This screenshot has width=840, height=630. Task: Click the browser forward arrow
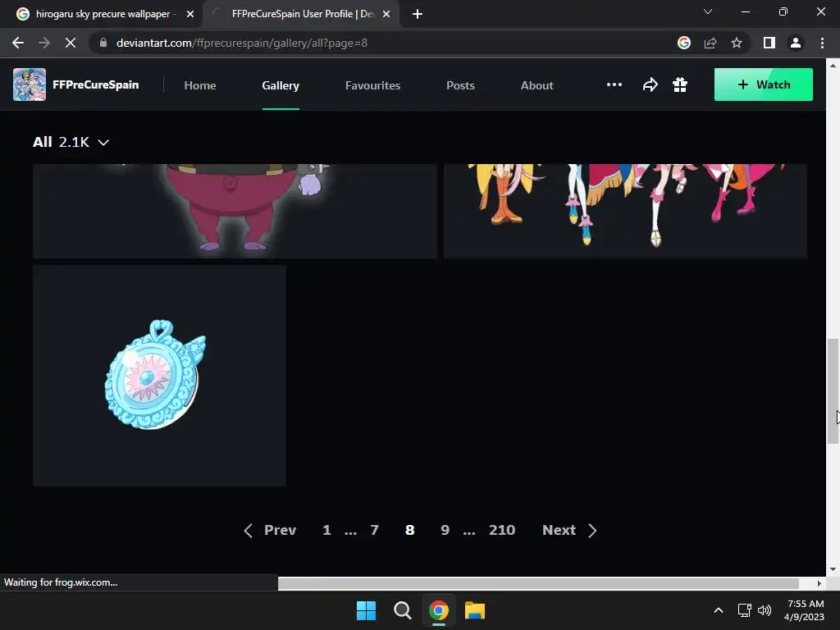[44, 43]
